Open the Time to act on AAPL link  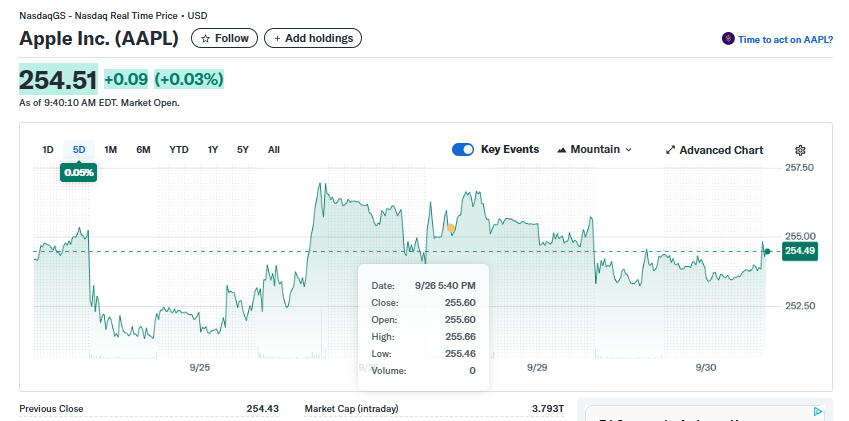pos(785,40)
